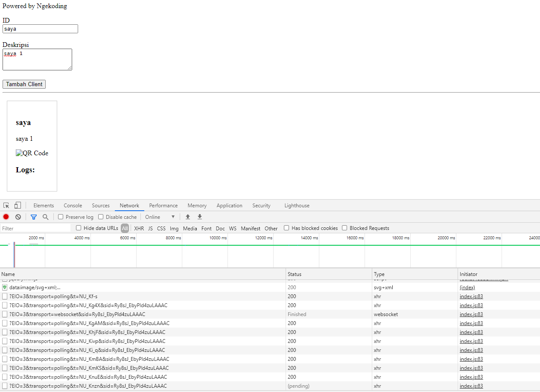Open the Performance tab
The width and height of the screenshot is (540, 392).
[x=163, y=206]
